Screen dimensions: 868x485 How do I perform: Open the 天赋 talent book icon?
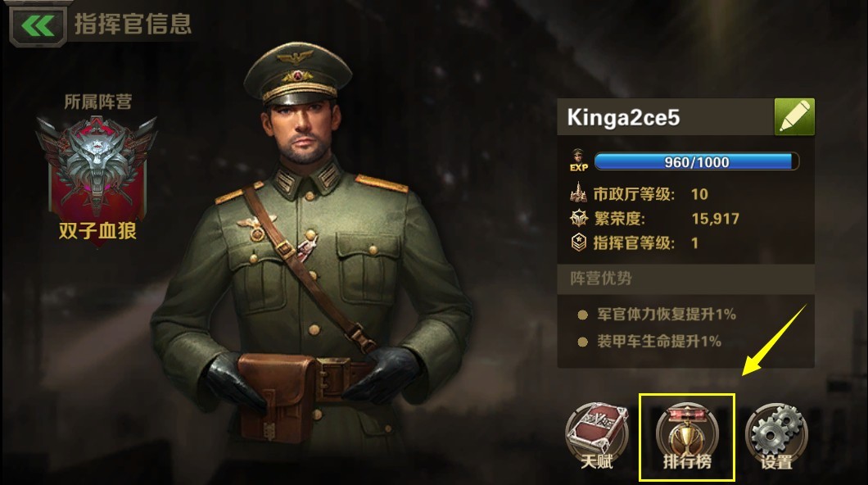click(x=597, y=437)
